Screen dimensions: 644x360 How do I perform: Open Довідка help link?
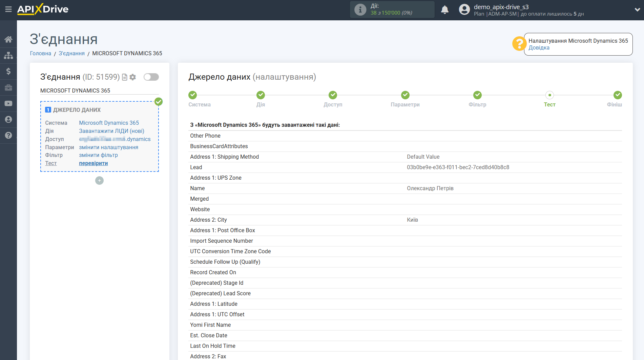tap(539, 48)
